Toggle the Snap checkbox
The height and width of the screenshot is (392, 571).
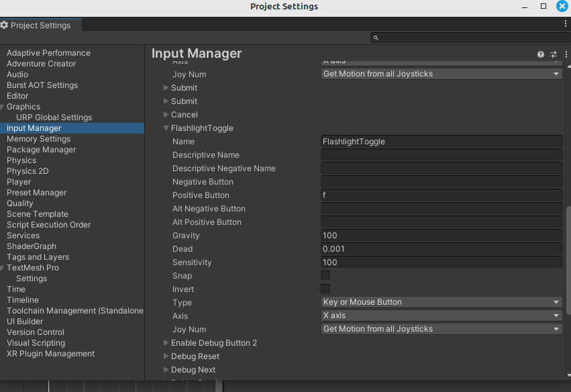click(x=325, y=275)
